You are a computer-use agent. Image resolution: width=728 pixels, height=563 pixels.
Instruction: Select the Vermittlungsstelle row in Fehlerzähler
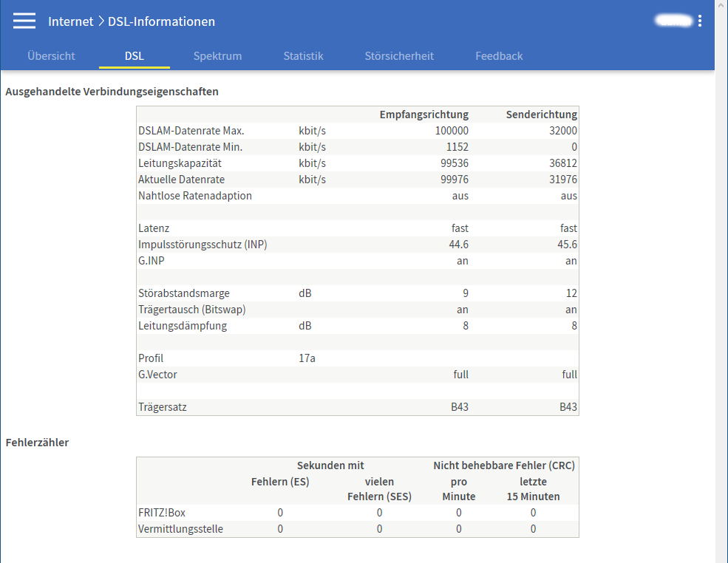click(180, 529)
